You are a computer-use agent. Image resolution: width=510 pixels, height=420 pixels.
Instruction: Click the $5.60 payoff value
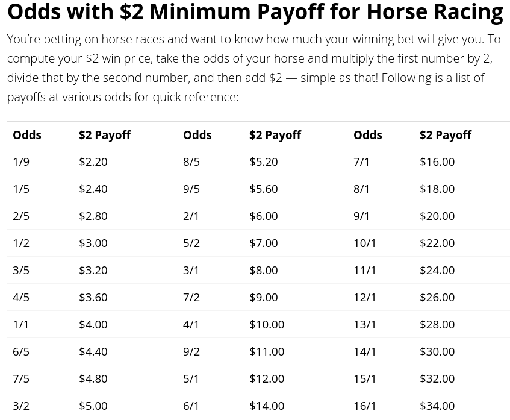click(x=264, y=189)
